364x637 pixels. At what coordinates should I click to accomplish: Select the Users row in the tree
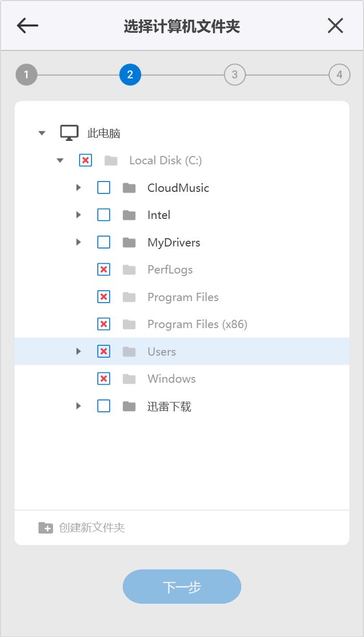(x=161, y=351)
